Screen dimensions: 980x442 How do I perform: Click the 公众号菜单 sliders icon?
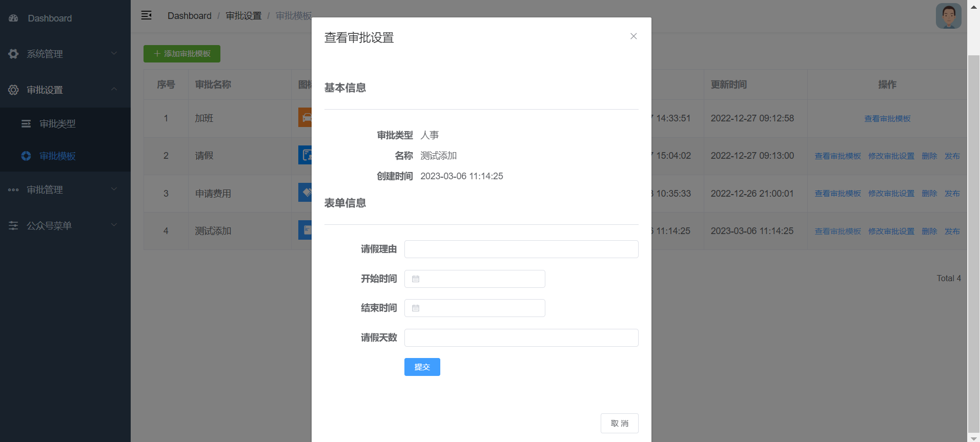(x=13, y=225)
